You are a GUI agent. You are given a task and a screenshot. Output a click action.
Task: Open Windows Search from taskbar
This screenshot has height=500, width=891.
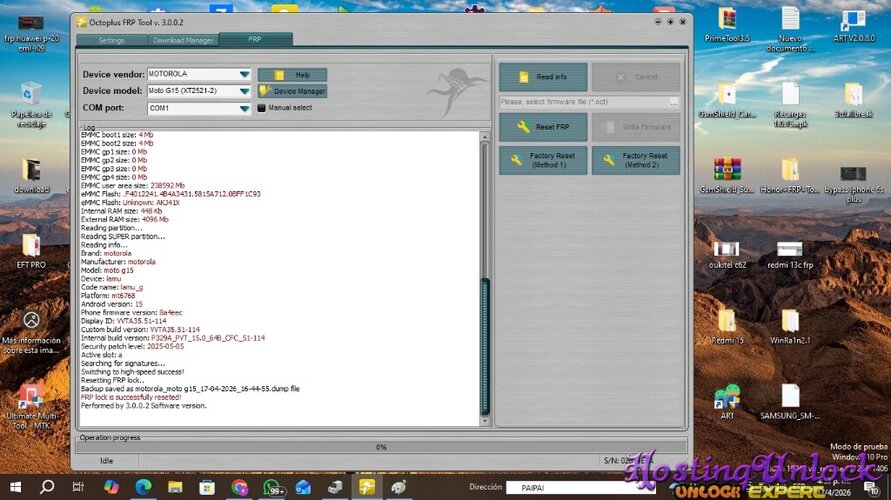click(47, 487)
